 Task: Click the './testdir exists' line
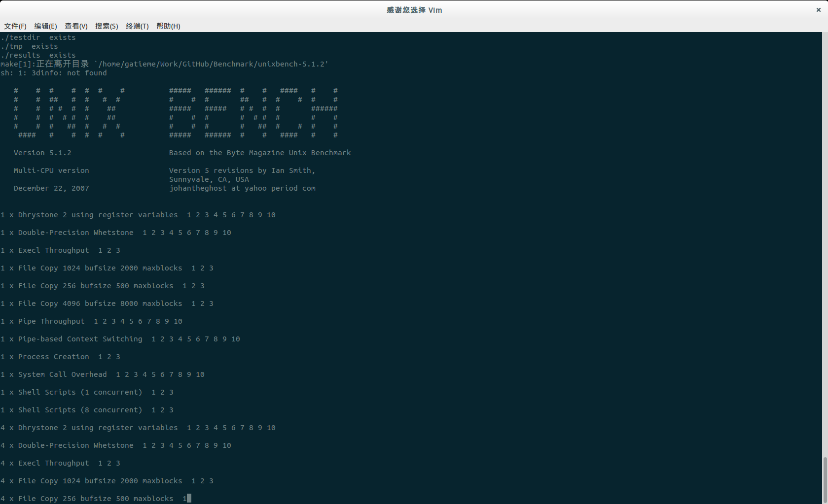[x=38, y=37]
